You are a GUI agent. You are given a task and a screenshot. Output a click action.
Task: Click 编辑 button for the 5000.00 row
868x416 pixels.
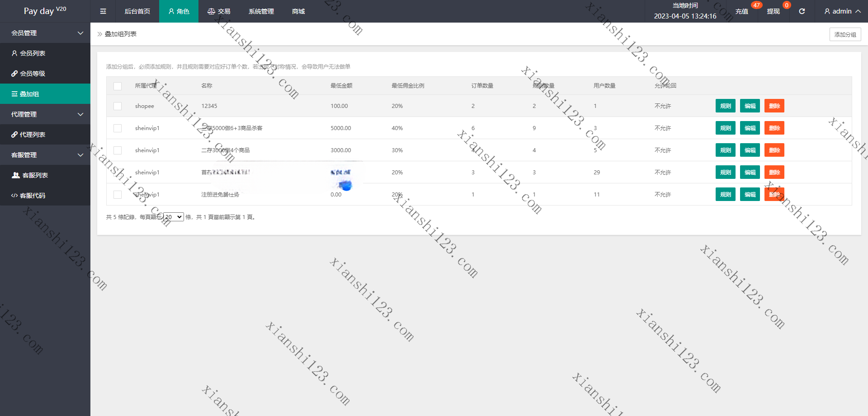point(750,128)
